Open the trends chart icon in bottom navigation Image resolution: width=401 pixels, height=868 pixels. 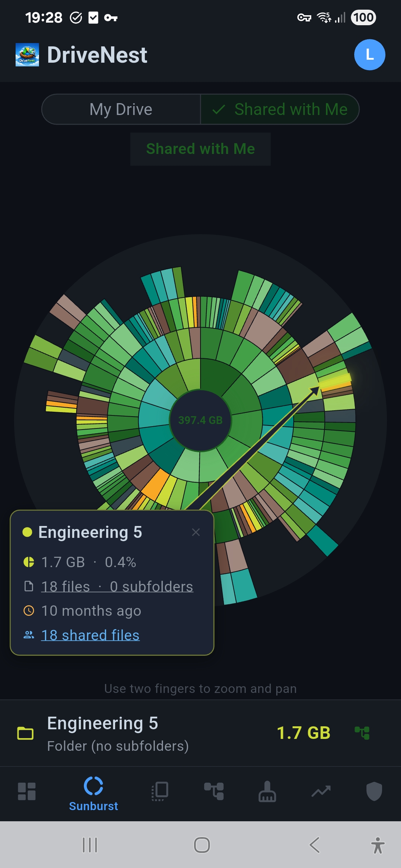[x=321, y=791]
